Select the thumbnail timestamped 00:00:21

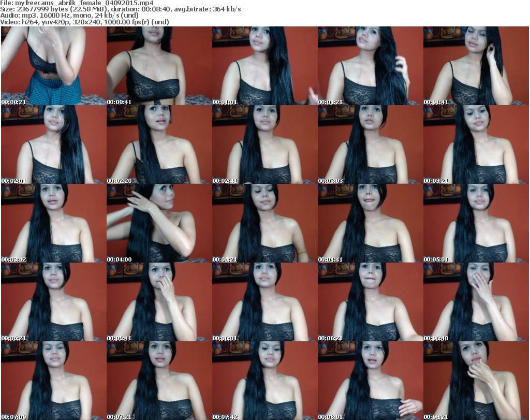coord(54,66)
